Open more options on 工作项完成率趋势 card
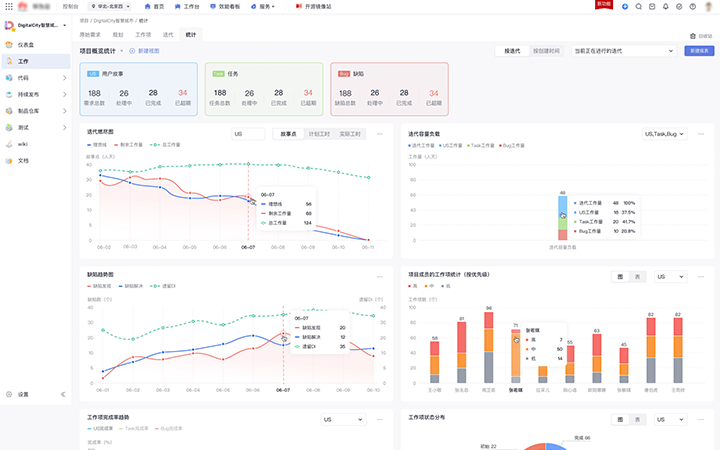Image resolution: width=720 pixels, height=450 pixels. [x=380, y=419]
